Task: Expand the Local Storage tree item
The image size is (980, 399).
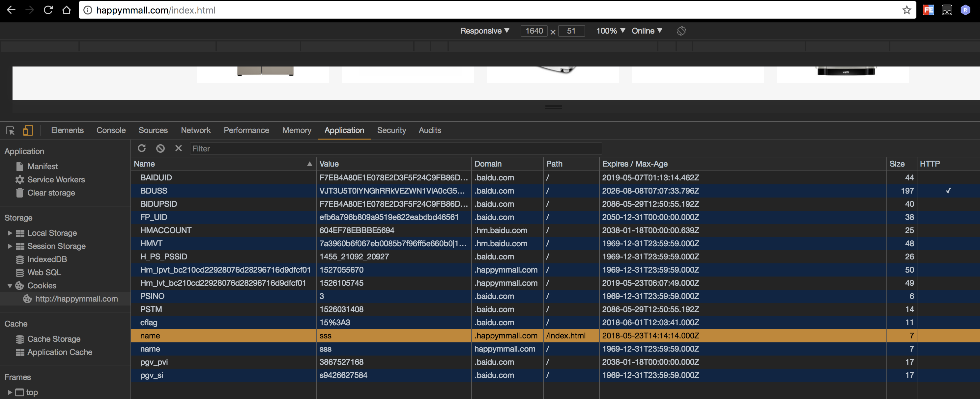Action: 10,233
